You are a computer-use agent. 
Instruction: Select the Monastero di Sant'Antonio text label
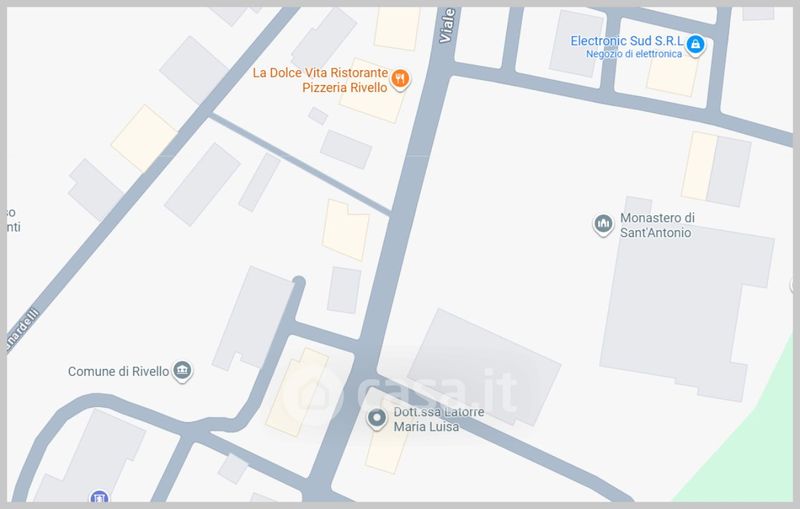pos(657,225)
